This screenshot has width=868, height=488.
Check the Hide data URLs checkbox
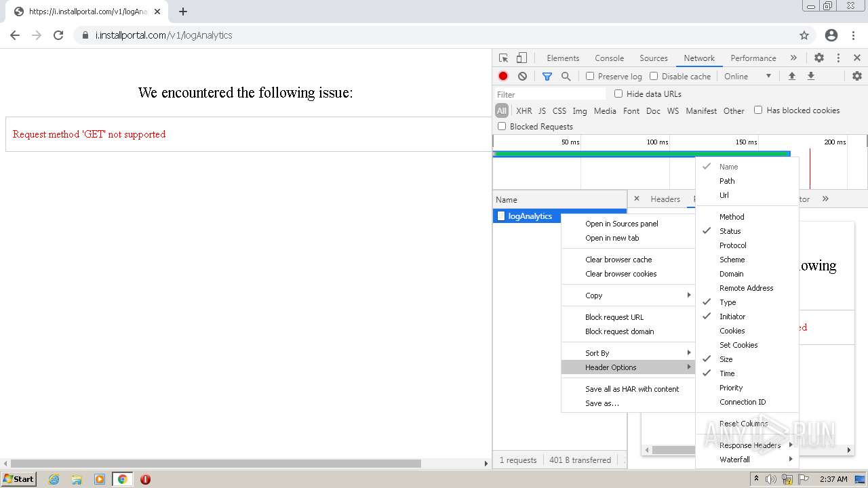click(x=618, y=94)
